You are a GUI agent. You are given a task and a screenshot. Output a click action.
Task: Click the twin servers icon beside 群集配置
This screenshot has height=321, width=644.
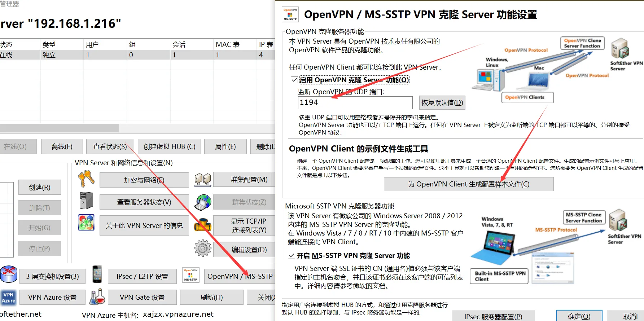coord(203,179)
